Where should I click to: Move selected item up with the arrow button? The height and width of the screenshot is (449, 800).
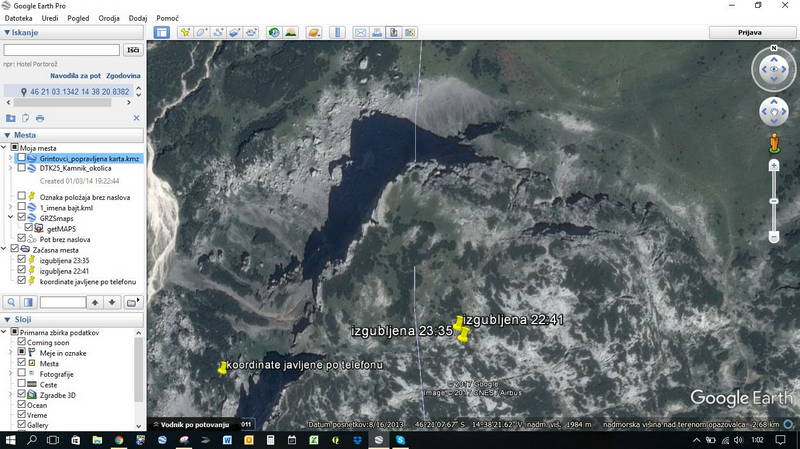coord(95,303)
